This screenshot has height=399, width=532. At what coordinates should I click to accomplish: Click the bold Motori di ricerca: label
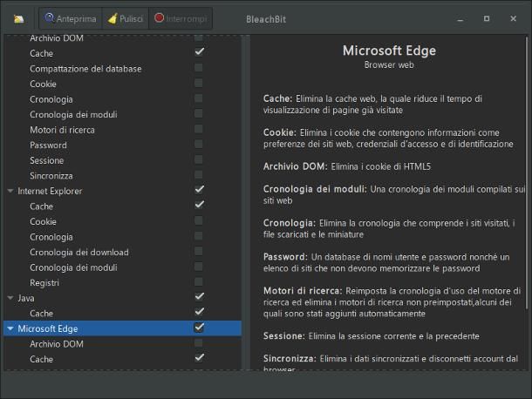click(303, 291)
